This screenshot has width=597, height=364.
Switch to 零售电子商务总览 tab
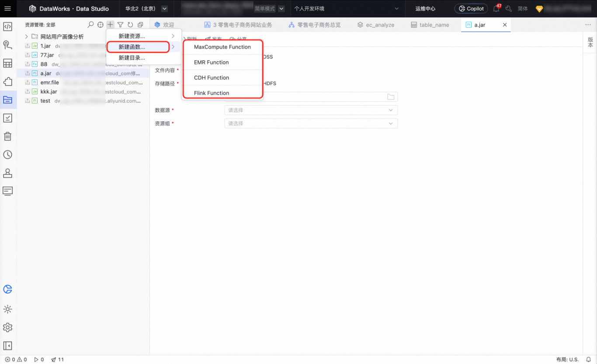(x=315, y=25)
